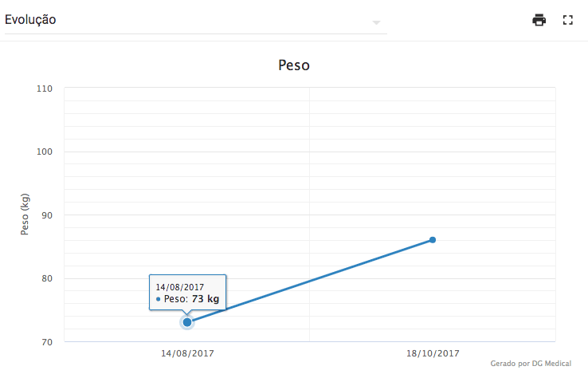
Task: Click the 90 y-axis label
Action: point(46,215)
